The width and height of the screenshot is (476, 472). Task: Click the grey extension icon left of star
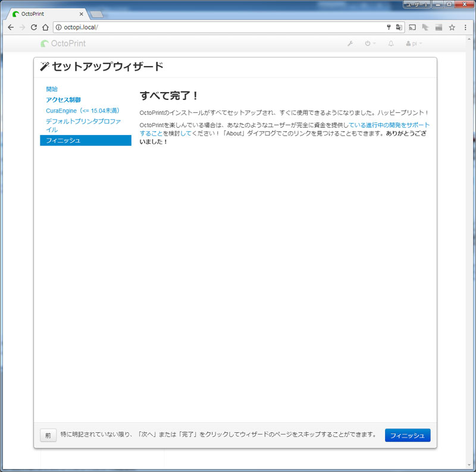[x=439, y=27]
